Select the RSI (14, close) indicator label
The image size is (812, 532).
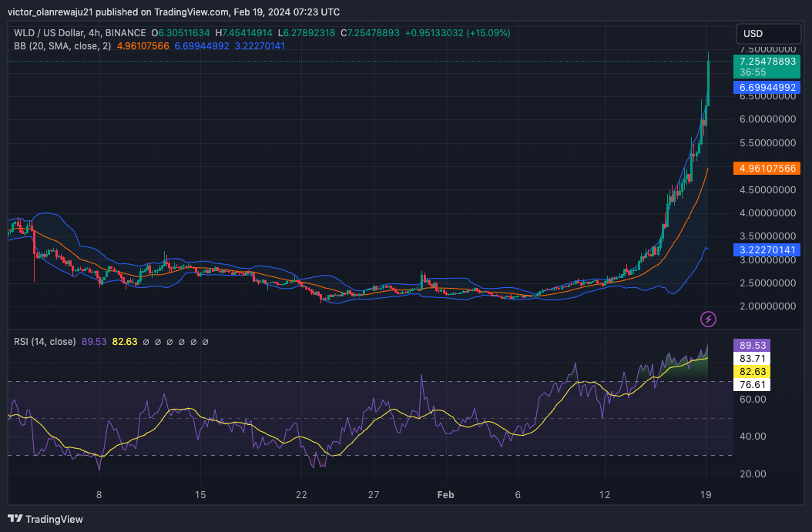[x=45, y=342]
